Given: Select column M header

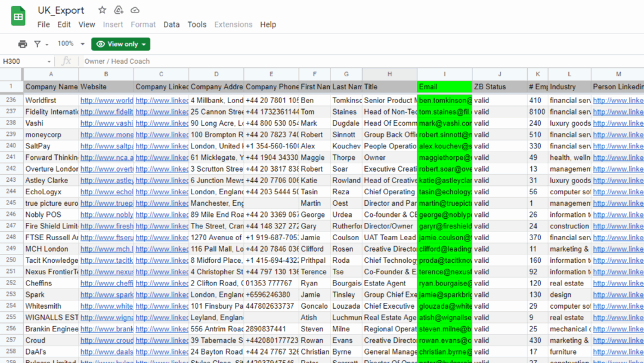Looking at the screenshot, I should 618,75.
